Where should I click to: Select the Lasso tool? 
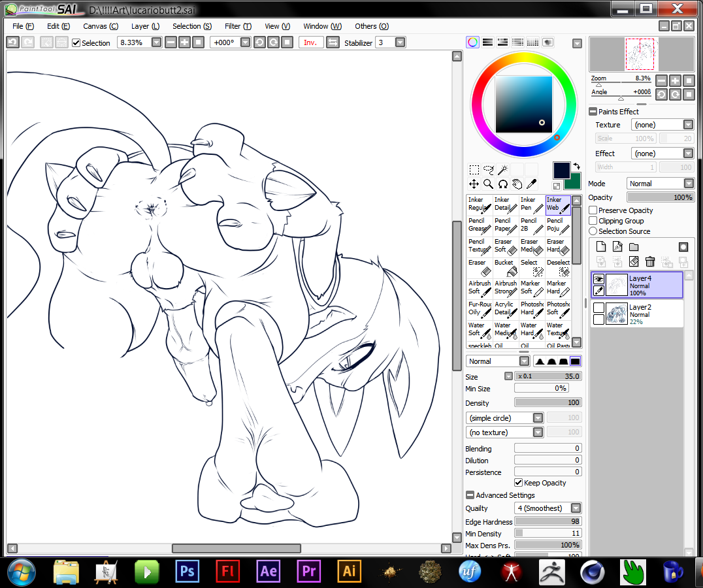pyautogui.click(x=488, y=169)
